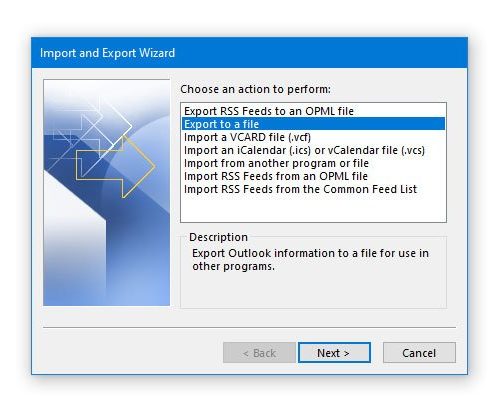Click the Next > button

tap(334, 353)
